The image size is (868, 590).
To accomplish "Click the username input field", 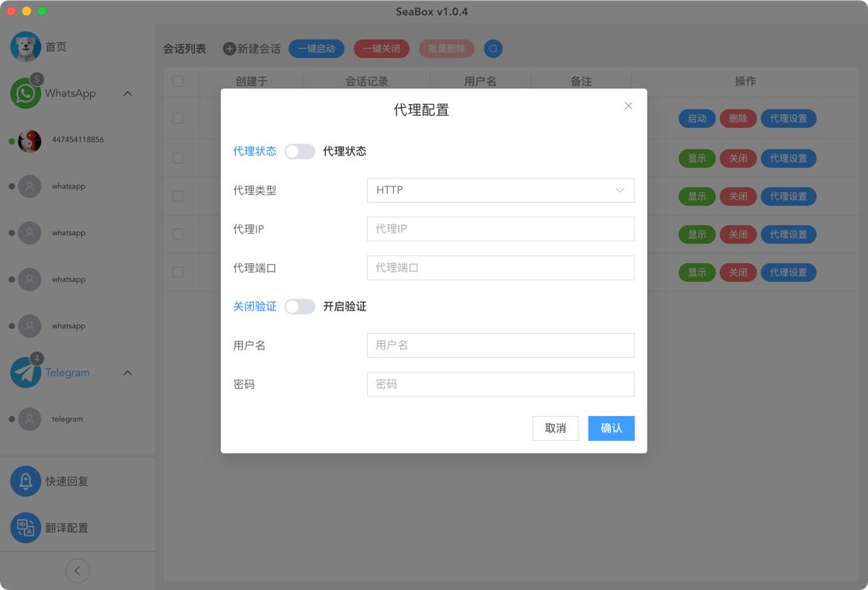I will point(500,345).
